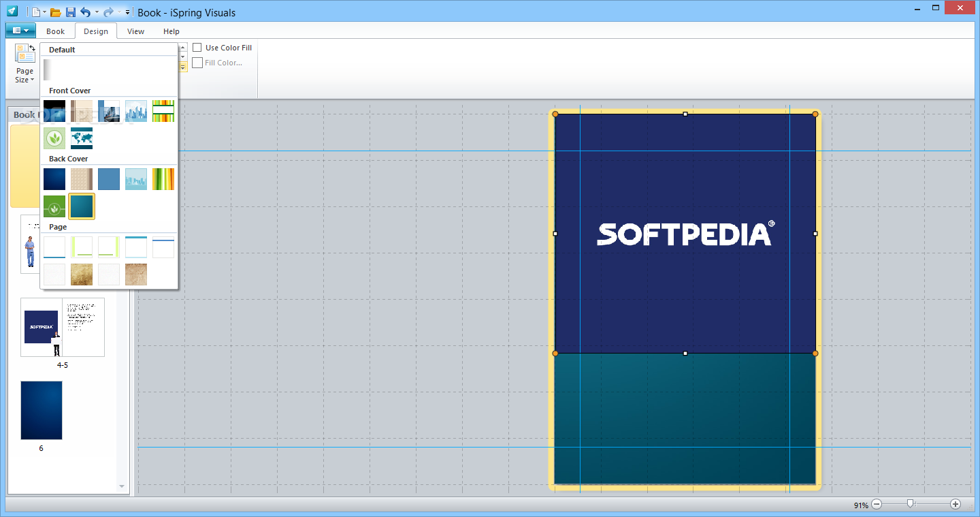Select the Design tab
Image resolution: width=980 pixels, height=517 pixels.
coord(96,31)
